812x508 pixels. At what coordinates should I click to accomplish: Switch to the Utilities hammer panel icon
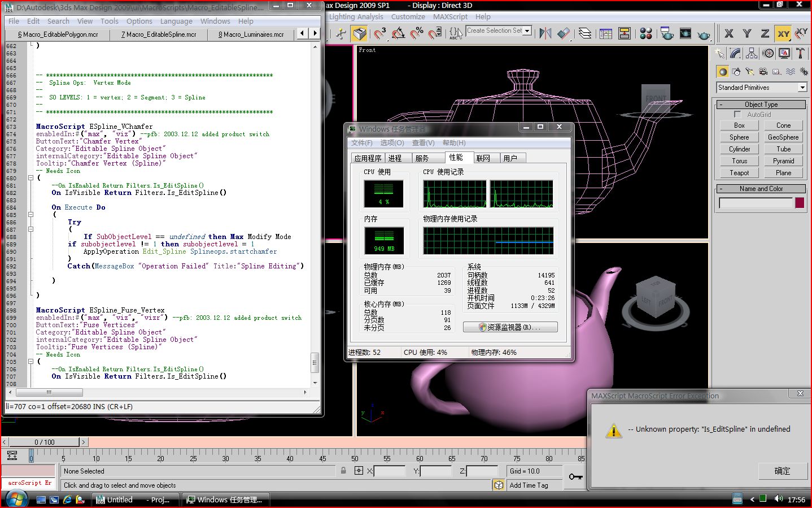pos(800,54)
